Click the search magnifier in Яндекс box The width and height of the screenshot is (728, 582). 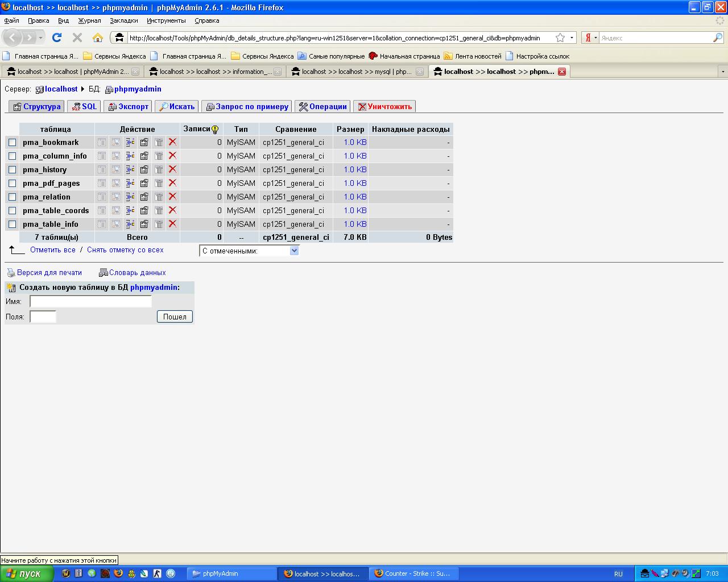point(718,38)
